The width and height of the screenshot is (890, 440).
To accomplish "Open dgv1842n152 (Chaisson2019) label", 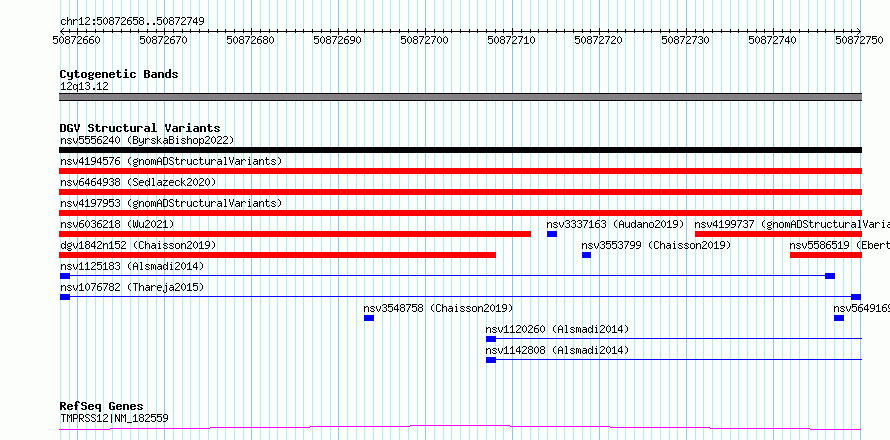I will point(138,245).
